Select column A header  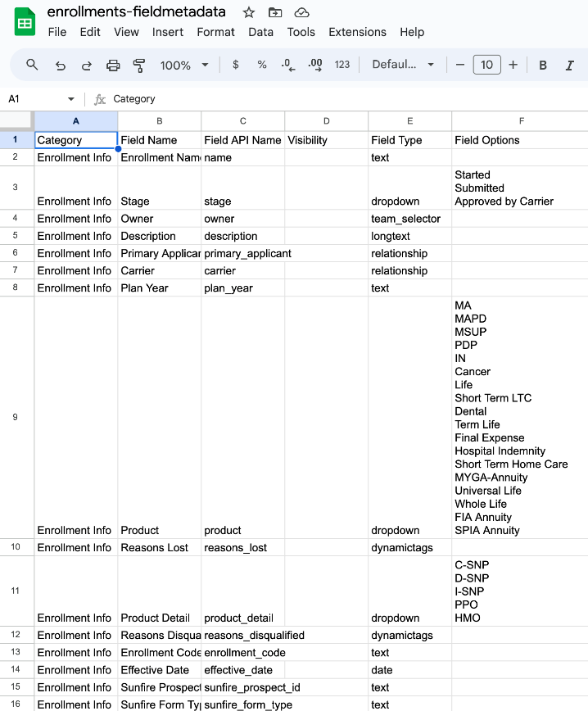[x=75, y=121]
